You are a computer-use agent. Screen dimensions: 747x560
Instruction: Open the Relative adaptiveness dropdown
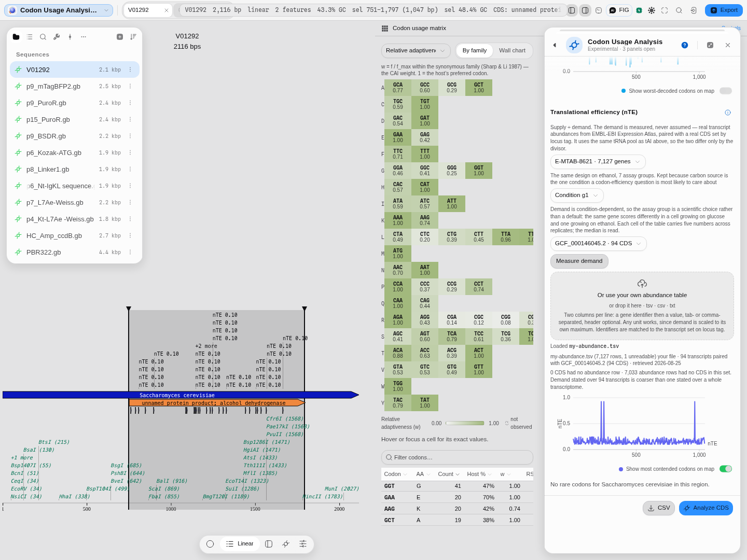(416, 50)
